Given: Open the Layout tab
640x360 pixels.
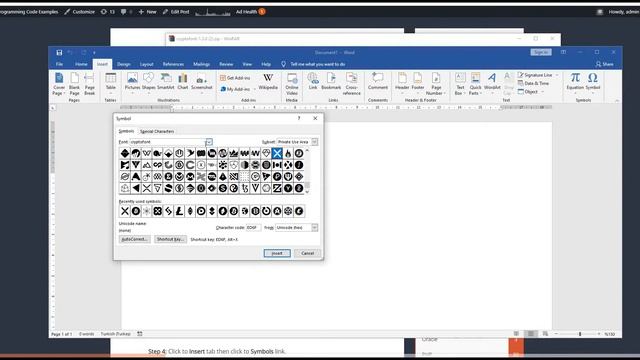Looking at the screenshot, I should pos(147,64).
